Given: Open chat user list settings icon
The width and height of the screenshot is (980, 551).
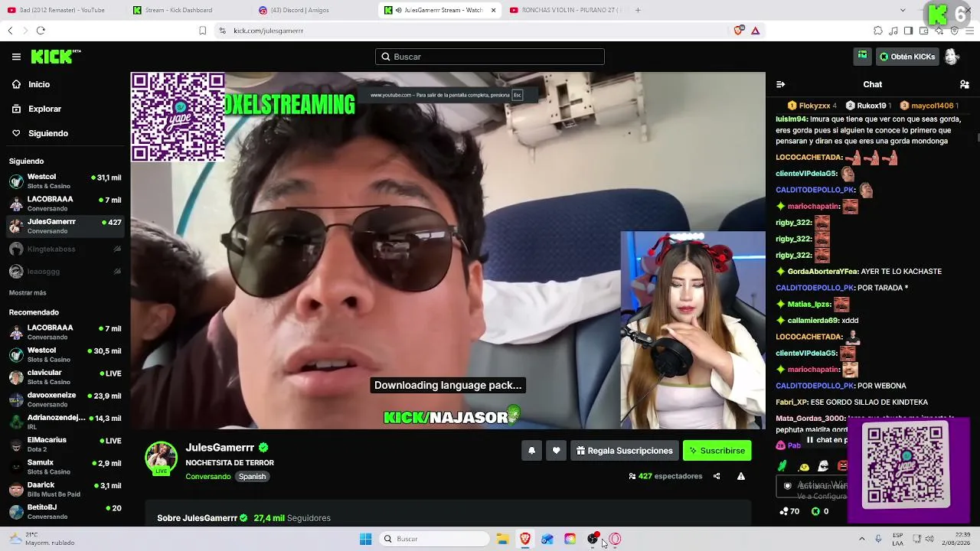Looking at the screenshot, I should click(965, 84).
